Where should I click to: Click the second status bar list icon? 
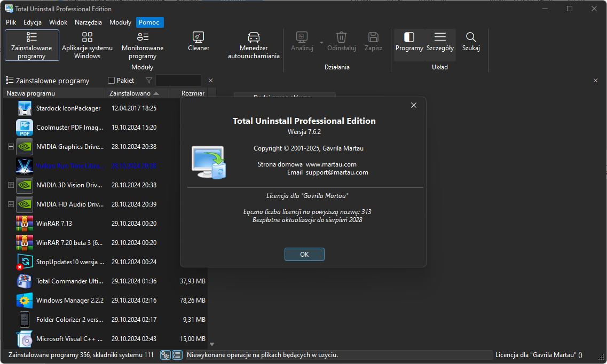(x=177, y=355)
